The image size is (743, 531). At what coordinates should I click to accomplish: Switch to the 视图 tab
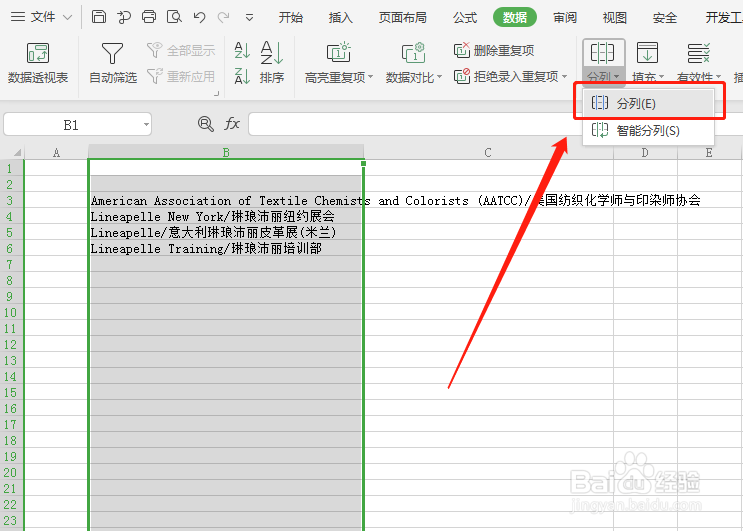tap(615, 18)
